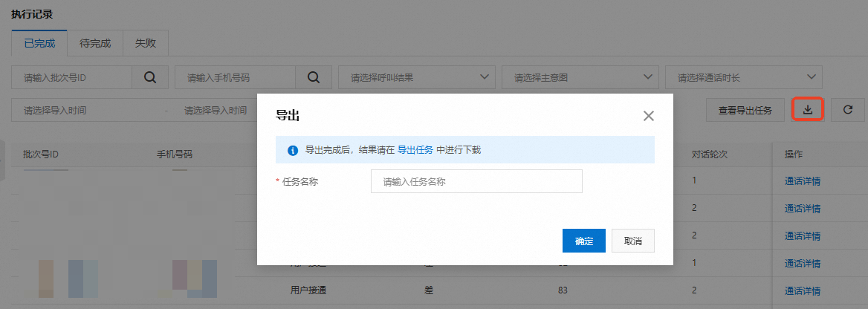Click the 操作 column header
The image size is (868, 309).
coord(793,154)
